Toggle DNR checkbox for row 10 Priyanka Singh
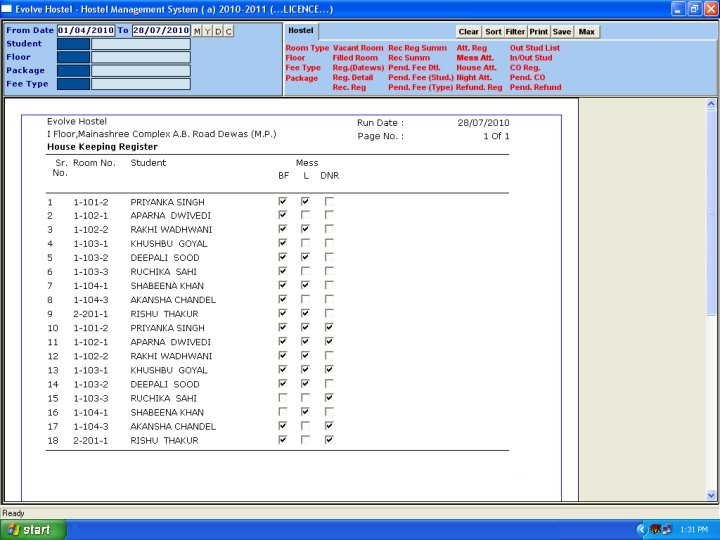Screen dimensions: 720x540 (x=329, y=327)
